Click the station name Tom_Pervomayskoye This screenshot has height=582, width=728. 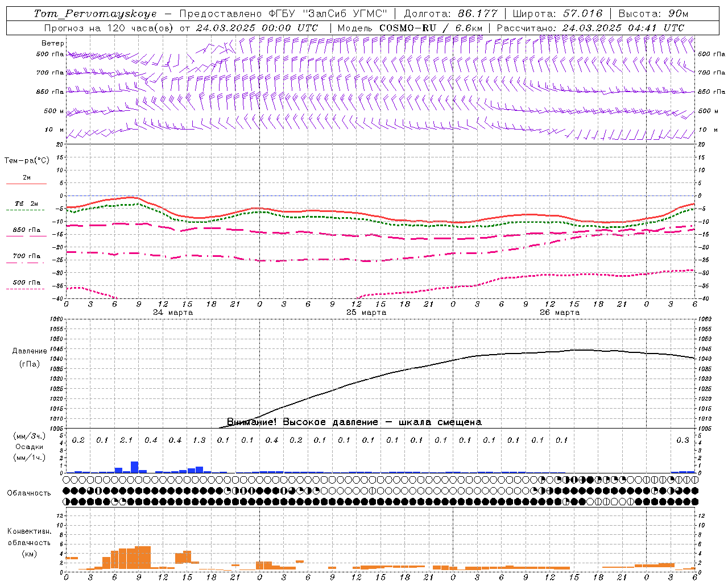[x=95, y=14]
